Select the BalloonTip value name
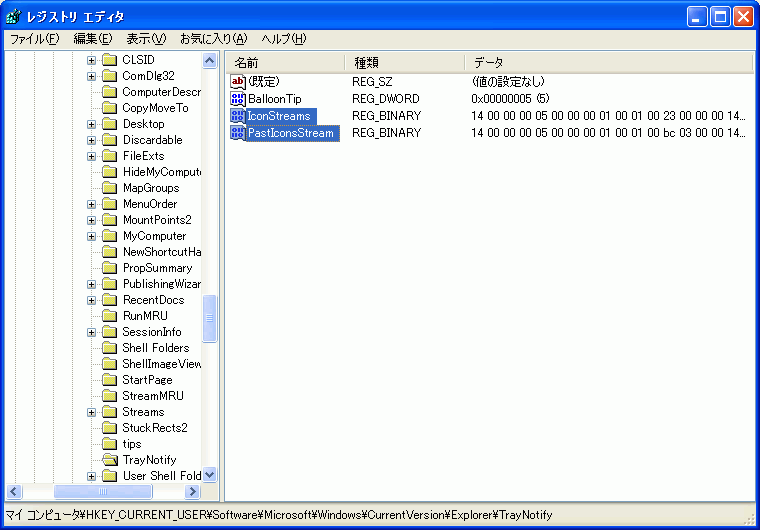The height and width of the screenshot is (530, 760). click(x=274, y=99)
